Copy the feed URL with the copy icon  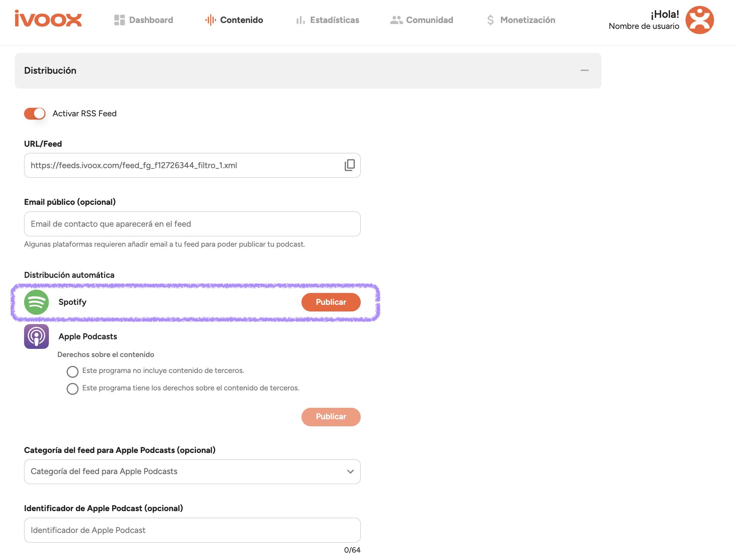pos(350,165)
